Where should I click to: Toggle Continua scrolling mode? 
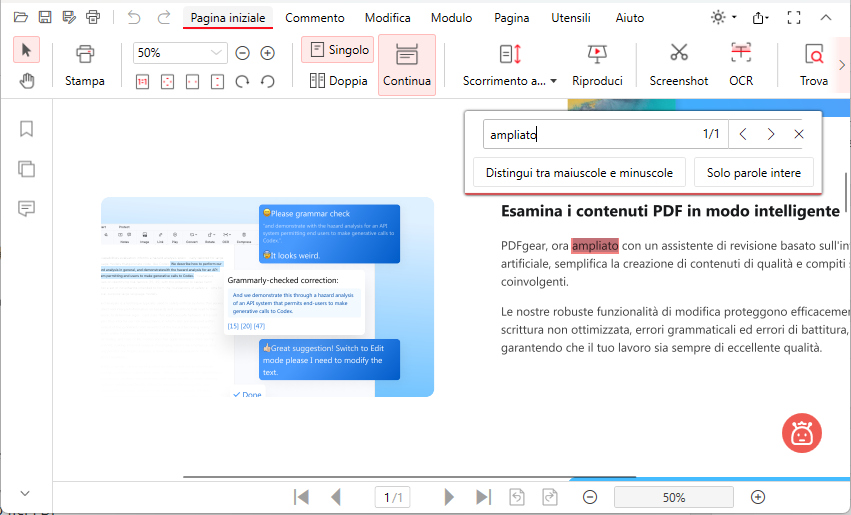point(407,65)
